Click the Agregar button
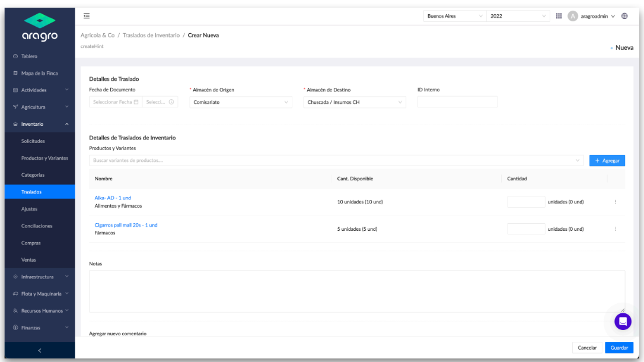644x362 pixels. coord(607,160)
